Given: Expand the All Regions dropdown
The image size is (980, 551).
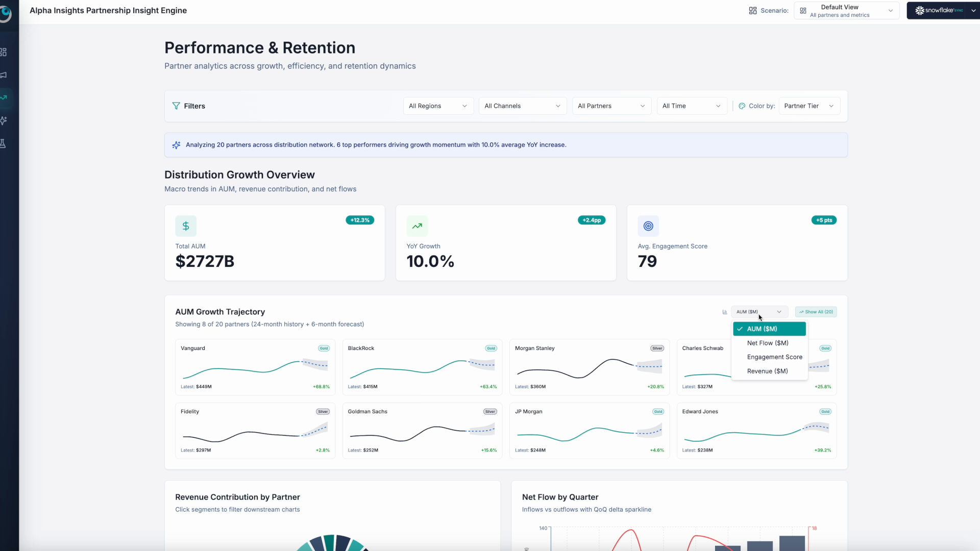Looking at the screenshot, I should (437, 106).
